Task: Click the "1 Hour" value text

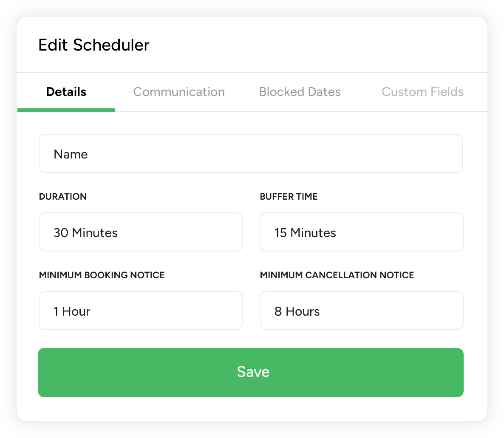Action: tap(72, 311)
